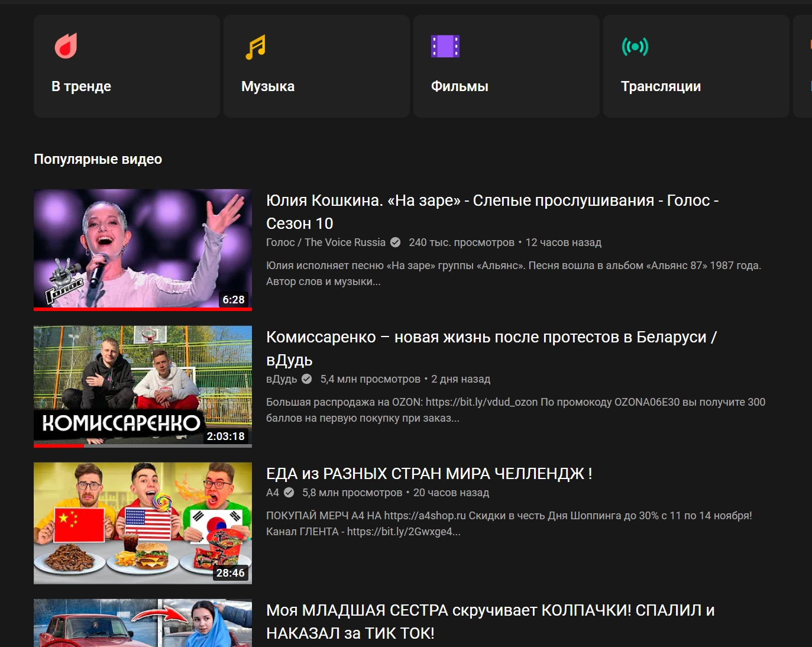Click the red flame Trending icon
Viewport: 812px width, 647px height.
(66, 46)
